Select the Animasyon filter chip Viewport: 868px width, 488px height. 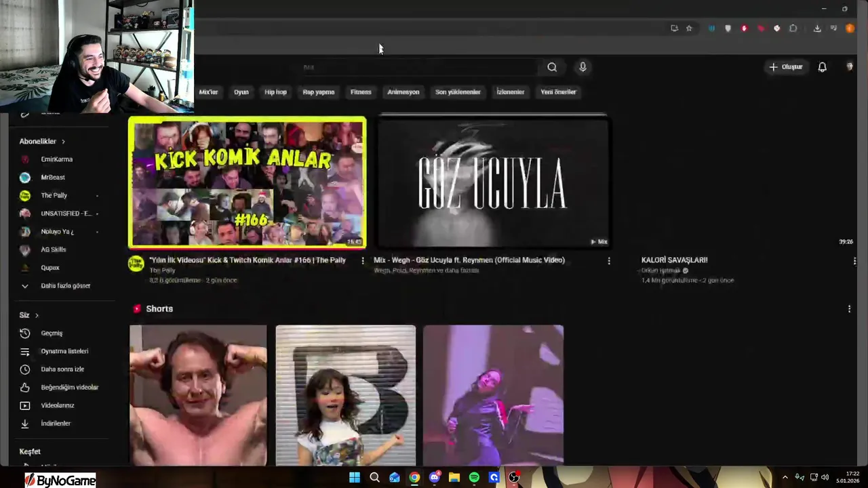[x=403, y=92]
